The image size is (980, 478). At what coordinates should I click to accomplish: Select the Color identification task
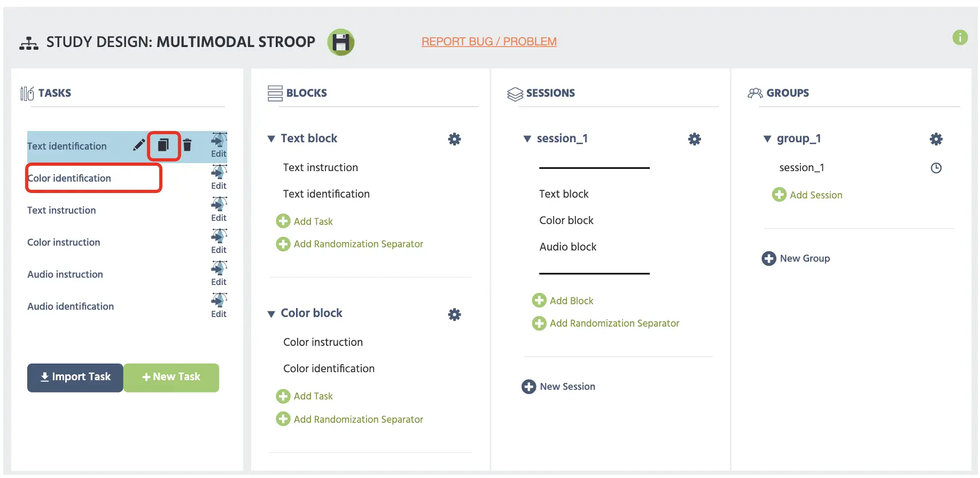69,178
